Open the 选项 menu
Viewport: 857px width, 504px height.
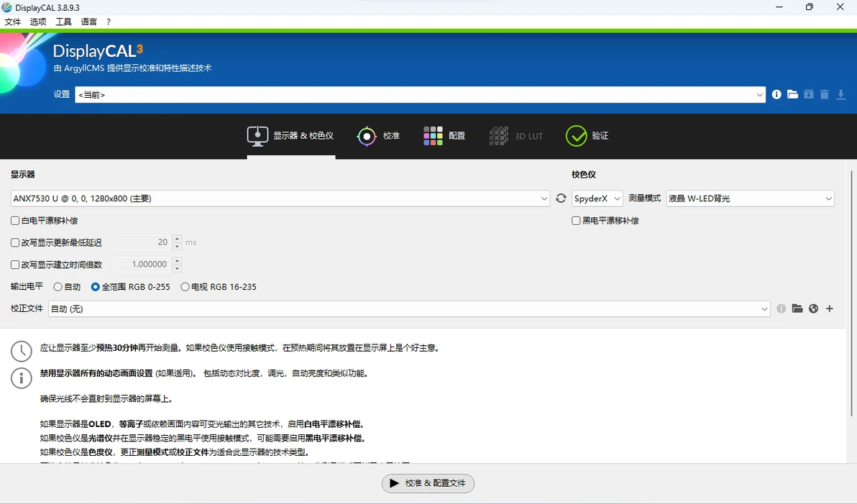(x=38, y=22)
